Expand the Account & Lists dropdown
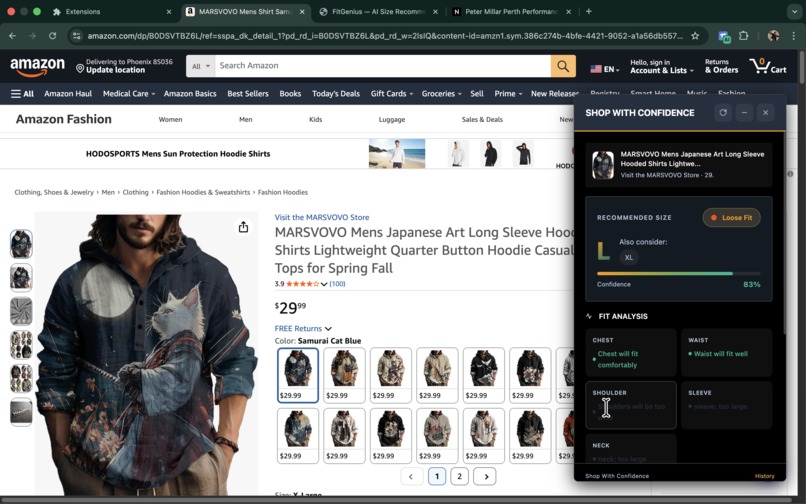806x504 pixels. [x=662, y=66]
